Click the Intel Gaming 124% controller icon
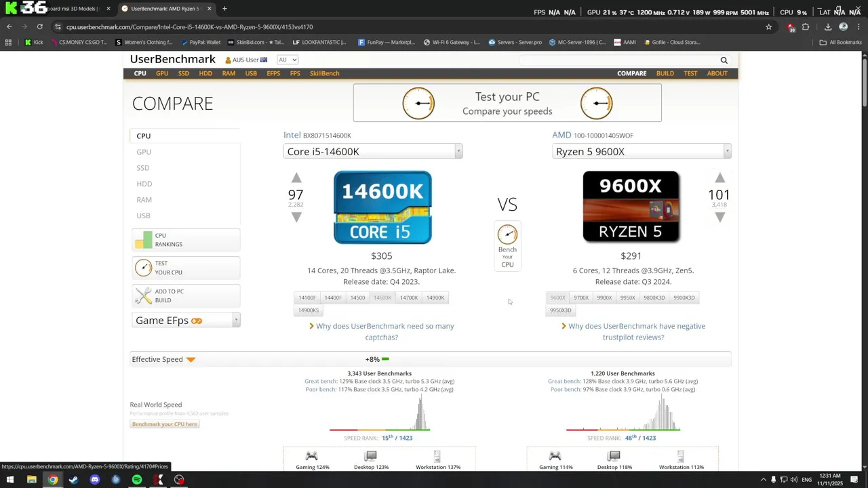868x488 pixels. coord(311,456)
